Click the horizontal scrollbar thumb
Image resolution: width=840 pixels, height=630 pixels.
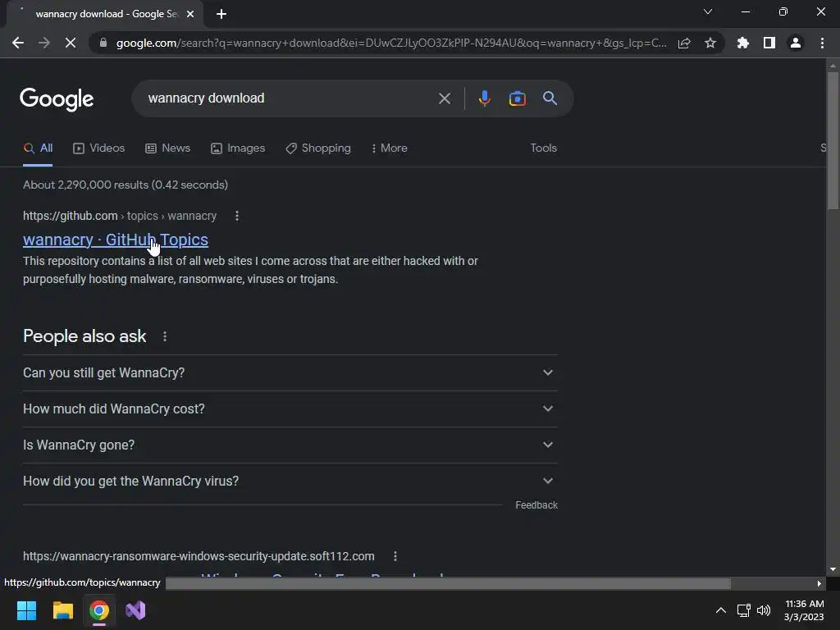(x=448, y=583)
